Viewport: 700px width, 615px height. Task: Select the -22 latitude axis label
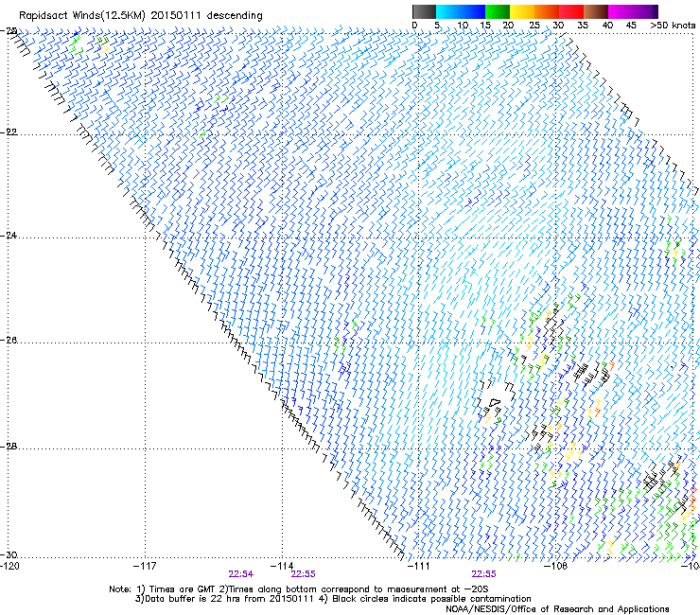pyautogui.click(x=9, y=132)
